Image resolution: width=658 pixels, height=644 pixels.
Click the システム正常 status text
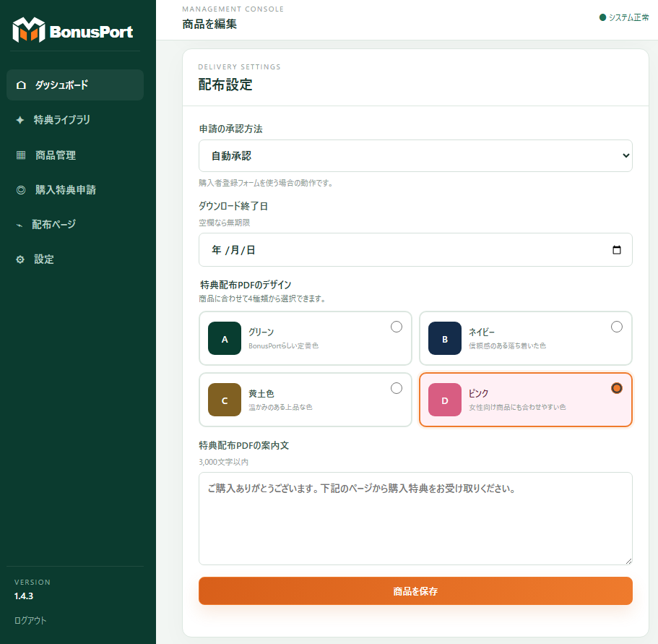628,17
